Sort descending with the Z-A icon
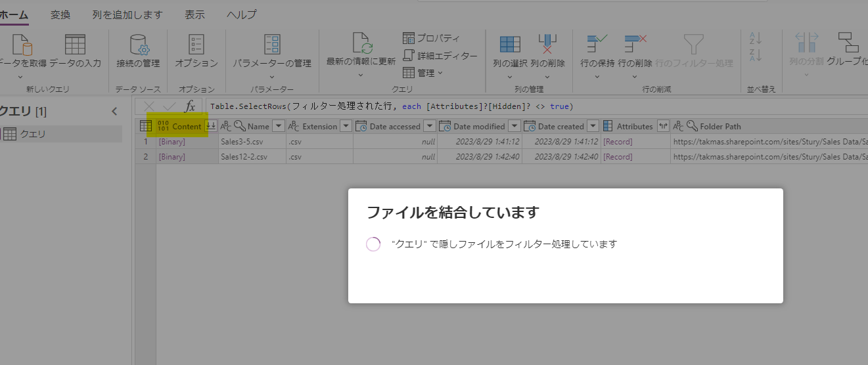 [x=755, y=55]
